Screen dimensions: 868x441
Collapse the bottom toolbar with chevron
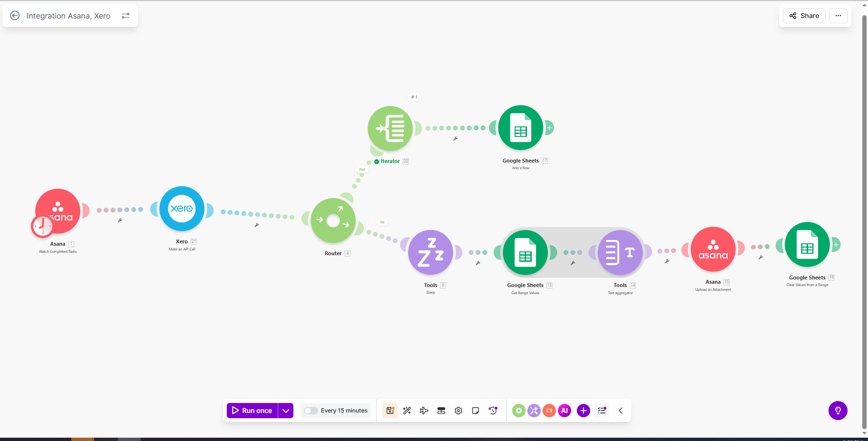[x=621, y=411]
